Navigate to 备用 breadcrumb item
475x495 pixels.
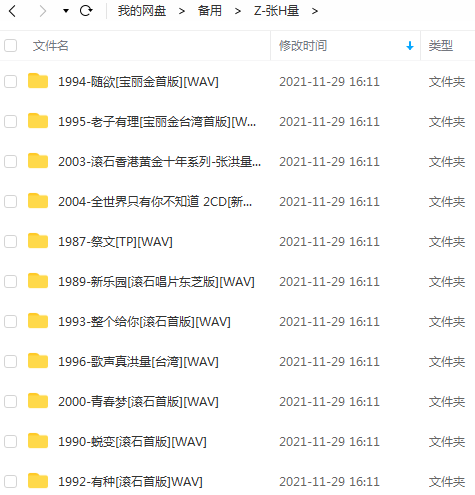coord(210,11)
